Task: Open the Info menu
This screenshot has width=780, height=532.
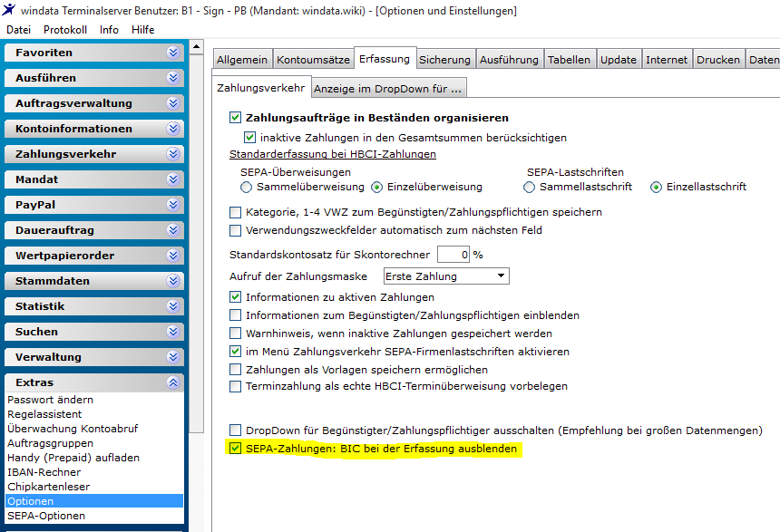Action: (109, 30)
